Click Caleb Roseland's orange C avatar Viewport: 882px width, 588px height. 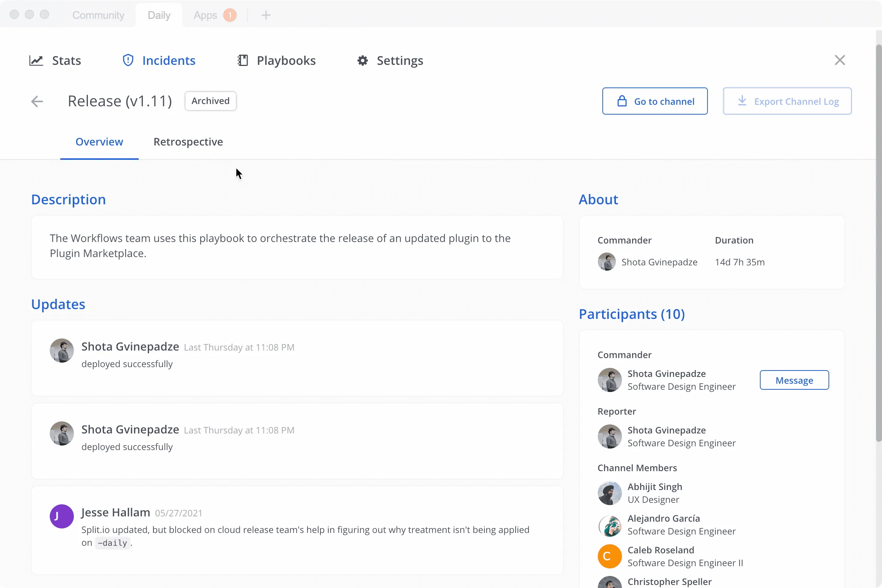pyautogui.click(x=610, y=556)
